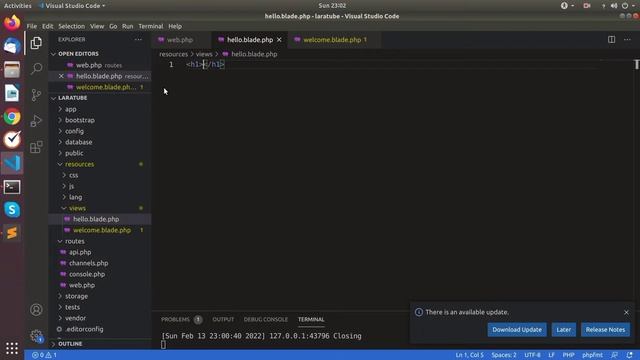This screenshot has width=640, height=360.
Task: Launch Firefox from the dock
Action: tap(12, 22)
